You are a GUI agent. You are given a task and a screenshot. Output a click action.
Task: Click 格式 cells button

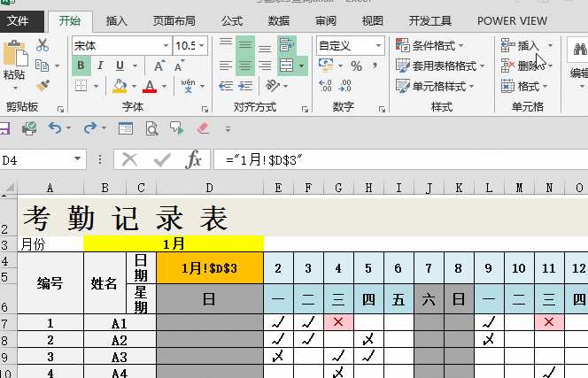click(x=521, y=86)
